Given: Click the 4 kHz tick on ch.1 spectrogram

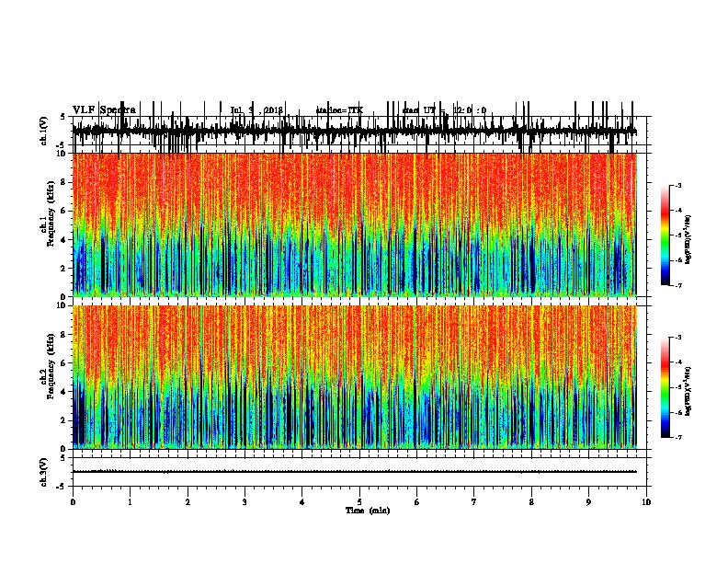Looking at the screenshot, I should [x=64, y=240].
